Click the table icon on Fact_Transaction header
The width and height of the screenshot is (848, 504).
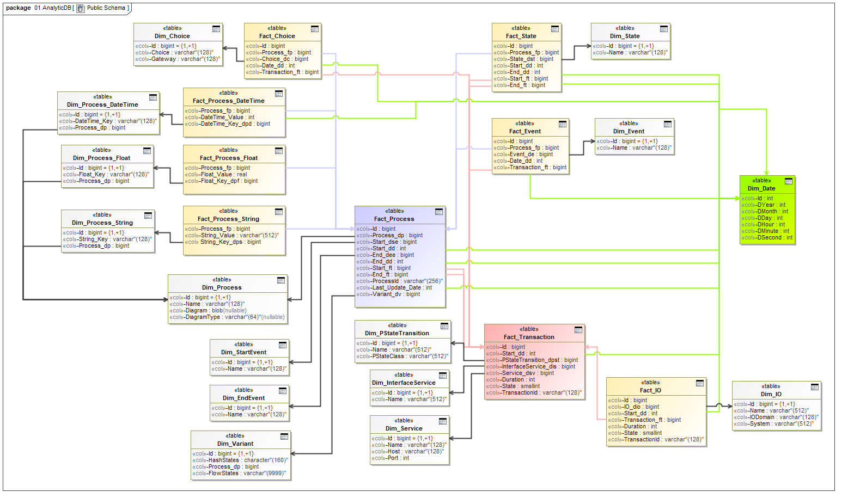(578, 330)
